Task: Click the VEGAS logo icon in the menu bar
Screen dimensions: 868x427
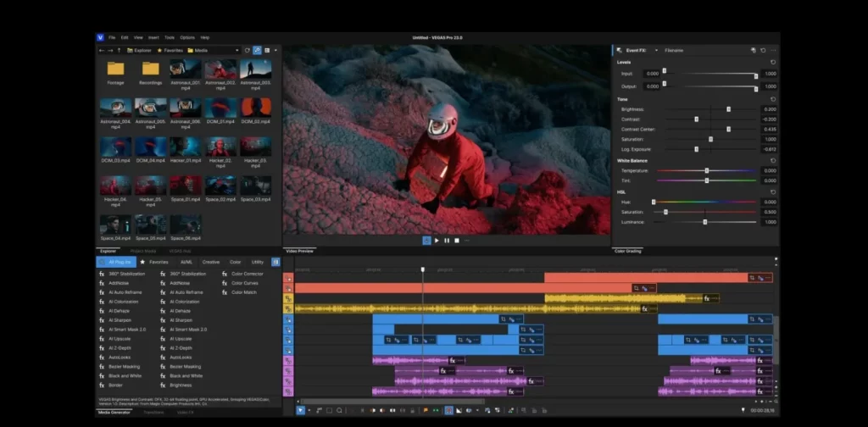Action: click(x=100, y=37)
